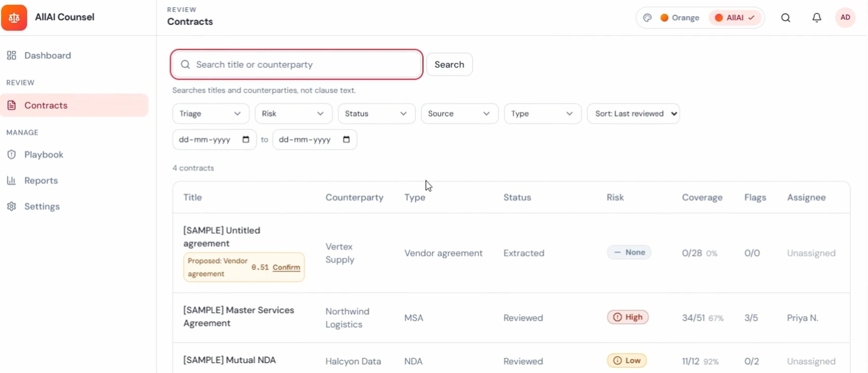868x373 pixels.
Task: Open the Contracts sidebar item
Action: click(74, 105)
